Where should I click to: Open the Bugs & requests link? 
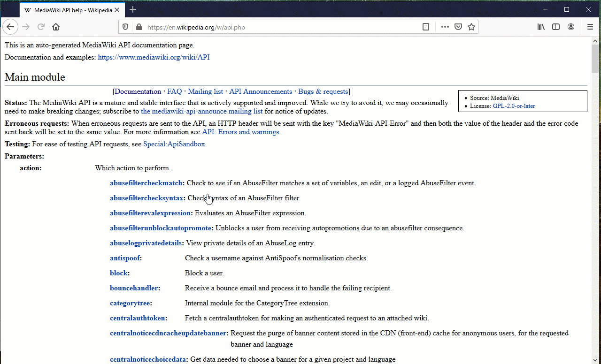(323, 91)
